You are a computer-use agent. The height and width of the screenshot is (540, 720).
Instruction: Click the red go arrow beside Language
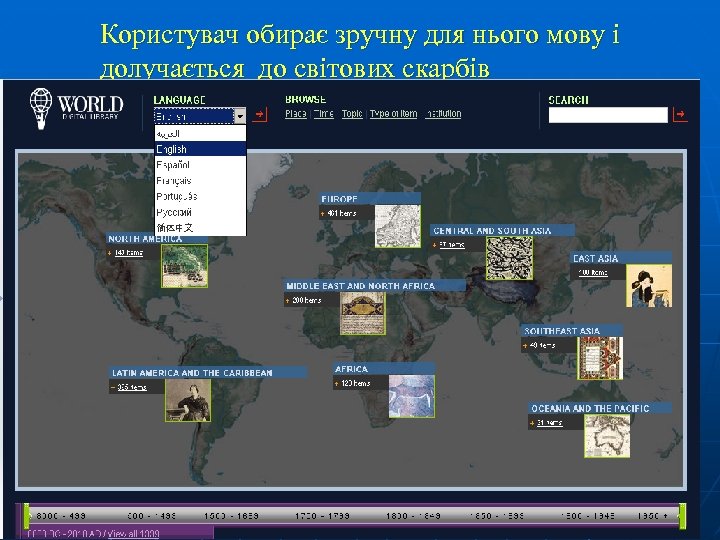(260, 114)
